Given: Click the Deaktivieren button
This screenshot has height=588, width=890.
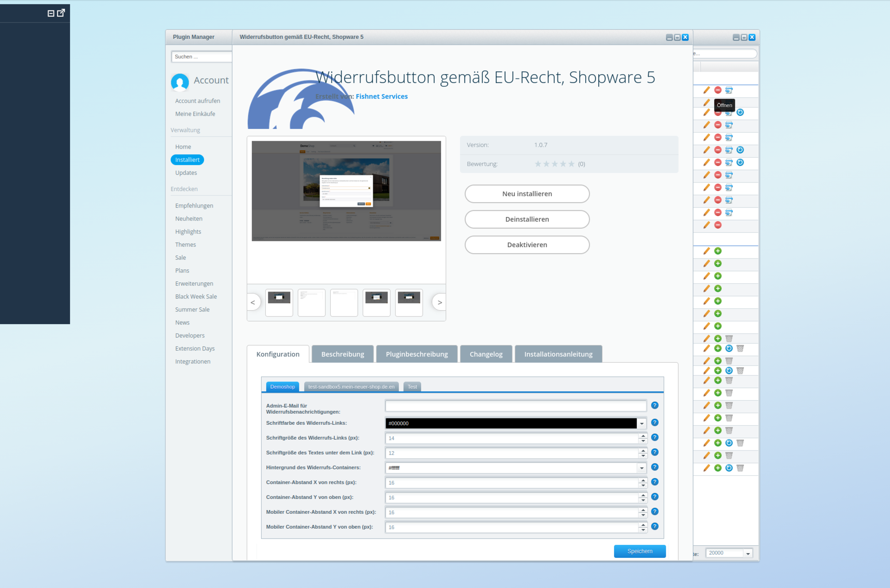Looking at the screenshot, I should point(527,245).
